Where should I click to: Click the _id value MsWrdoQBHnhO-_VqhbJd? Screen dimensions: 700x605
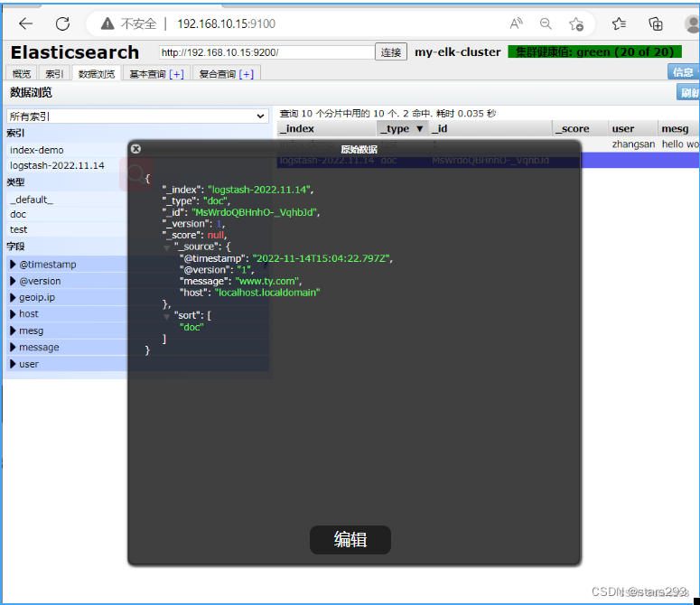click(256, 212)
